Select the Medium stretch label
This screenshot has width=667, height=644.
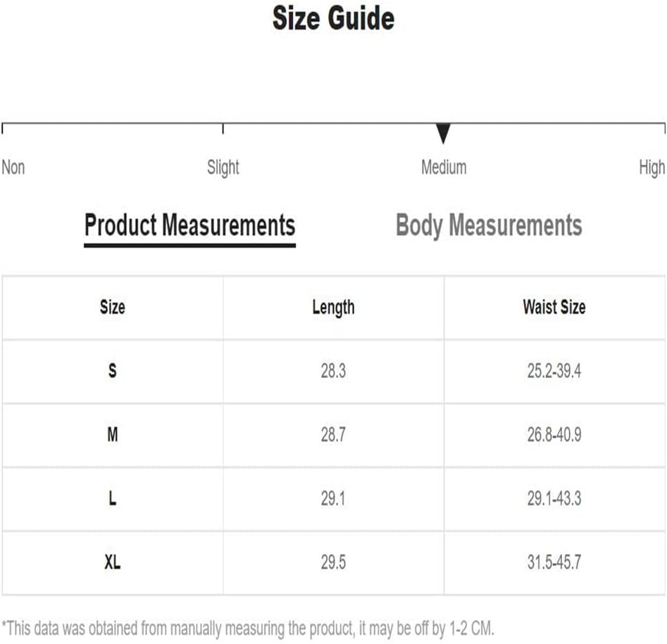point(444,167)
